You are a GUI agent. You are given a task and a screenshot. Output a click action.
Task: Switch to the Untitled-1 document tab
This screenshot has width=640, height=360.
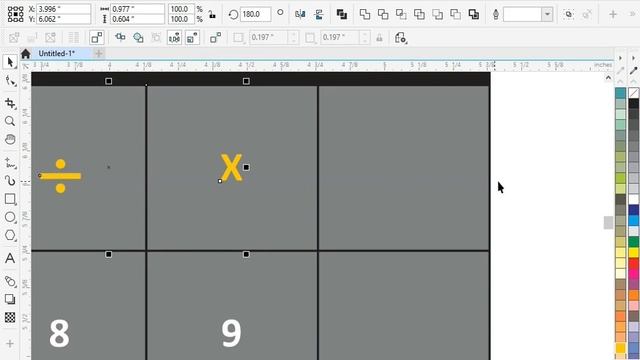pyautogui.click(x=57, y=53)
